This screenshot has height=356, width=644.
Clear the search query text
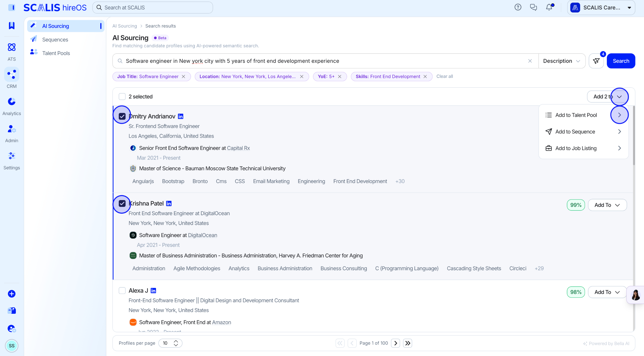click(530, 61)
